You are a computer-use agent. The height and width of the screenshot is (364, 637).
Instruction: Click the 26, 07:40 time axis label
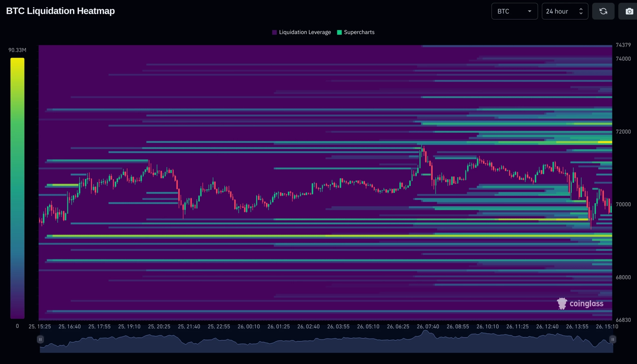pyautogui.click(x=428, y=327)
